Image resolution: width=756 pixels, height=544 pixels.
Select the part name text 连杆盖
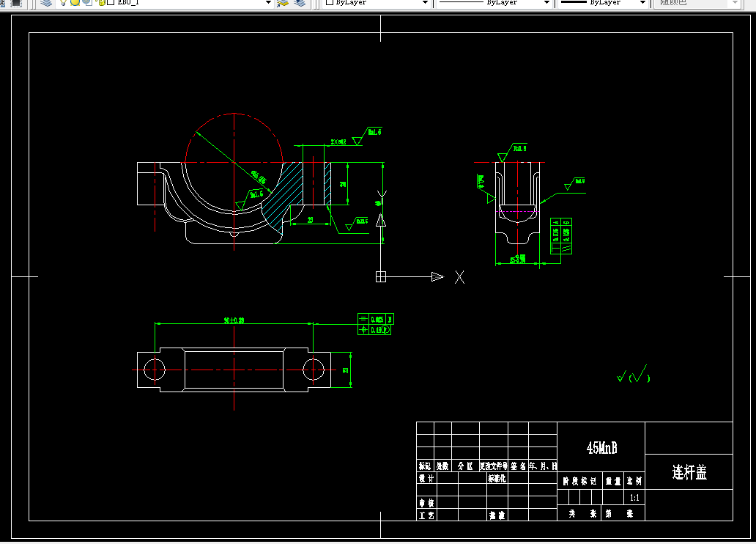(689, 472)
